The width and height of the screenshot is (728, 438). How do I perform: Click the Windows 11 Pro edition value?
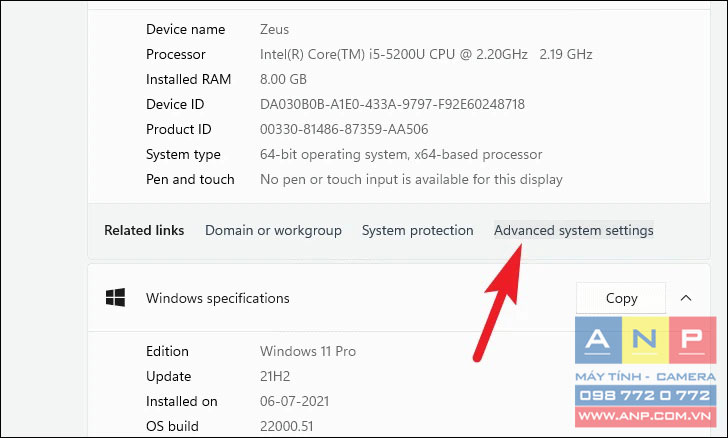click(x=308, y=351)
